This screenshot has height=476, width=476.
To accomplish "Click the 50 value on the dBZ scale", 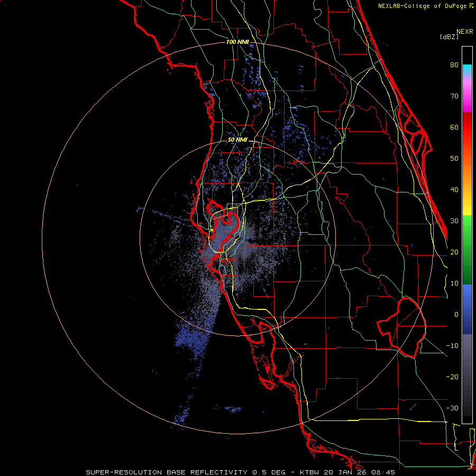I will point(454,159).
